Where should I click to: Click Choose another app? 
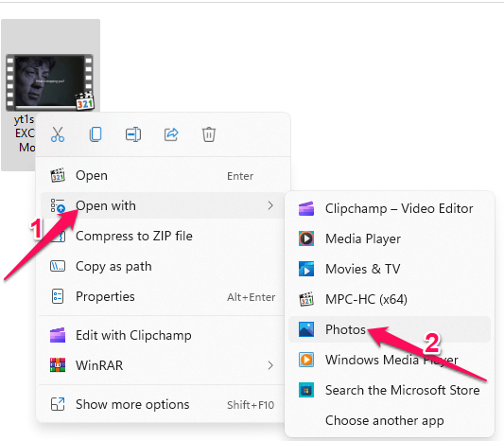390,420
